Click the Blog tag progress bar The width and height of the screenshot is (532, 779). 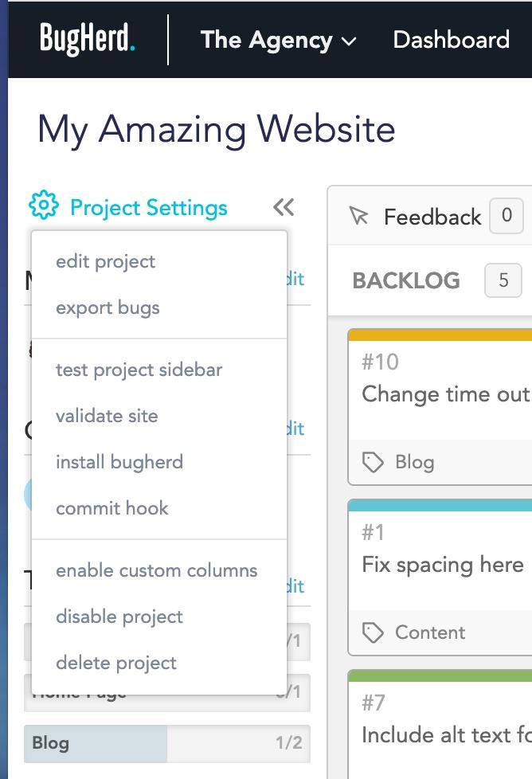[x=167, y=743]
